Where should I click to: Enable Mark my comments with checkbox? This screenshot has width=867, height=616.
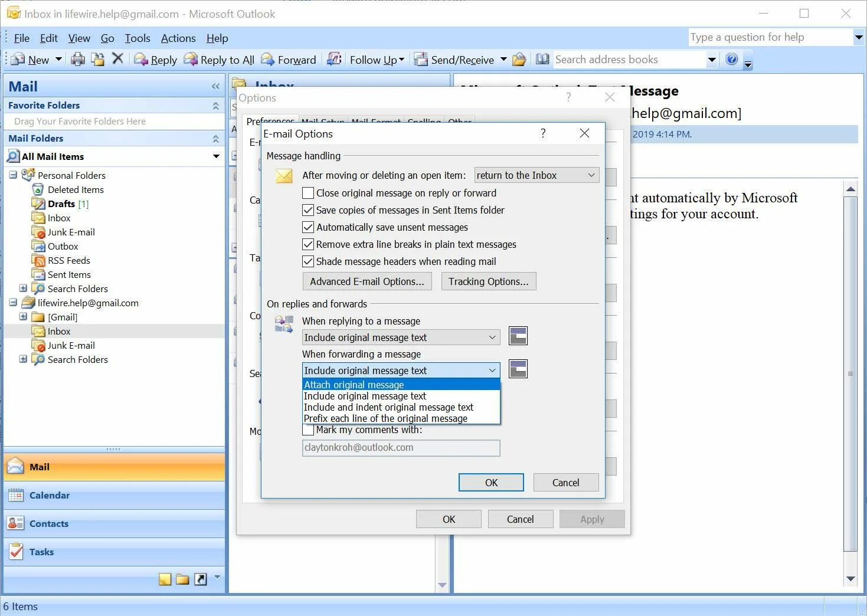coord(308,430)
